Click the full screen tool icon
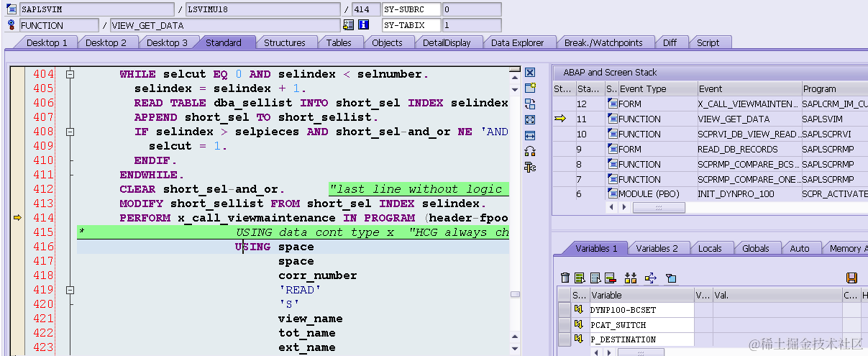The width and height of the screenshot is (868, 356). pos(530,120)
